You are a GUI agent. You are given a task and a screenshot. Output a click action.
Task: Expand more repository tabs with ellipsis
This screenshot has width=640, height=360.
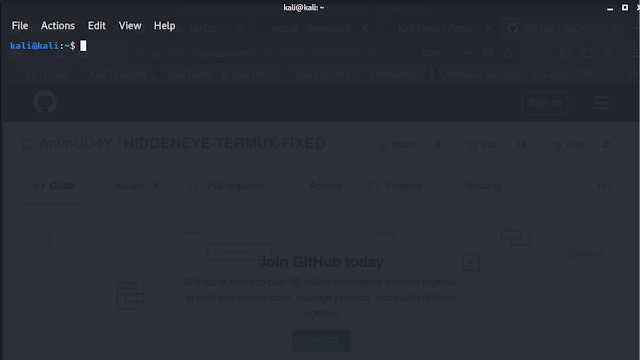[604, 186]
